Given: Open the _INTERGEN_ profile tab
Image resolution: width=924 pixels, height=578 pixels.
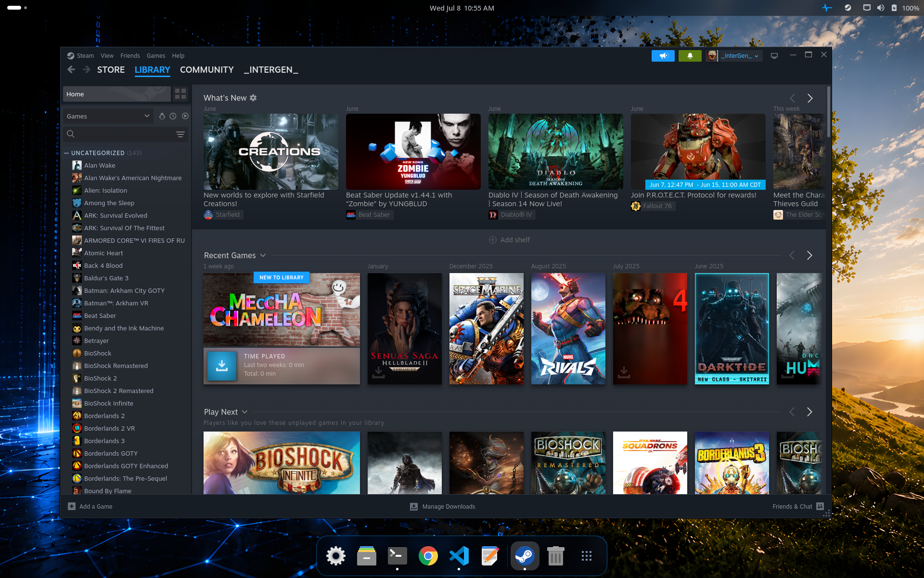Looking at the screenshot, I should tap(271, 70).
